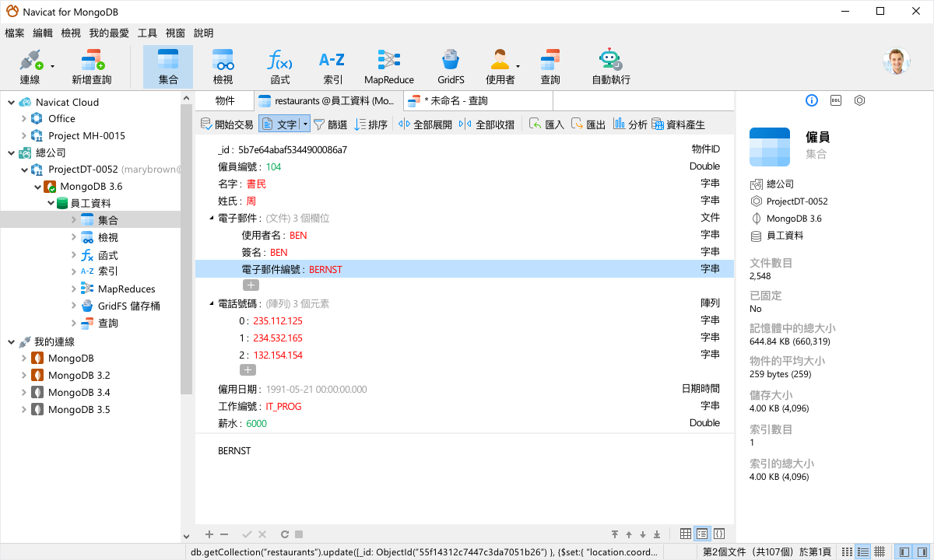Open the 連線 dropdown arrow

click(52, 67)
